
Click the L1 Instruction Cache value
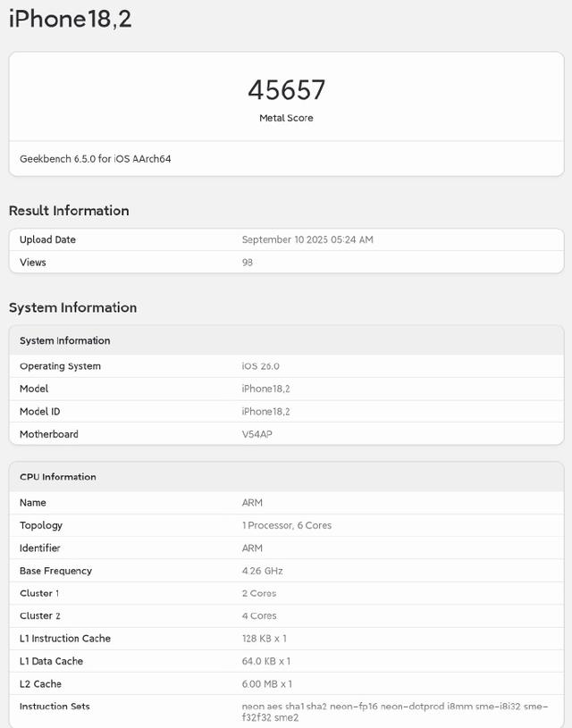click(x=265, y=639)
